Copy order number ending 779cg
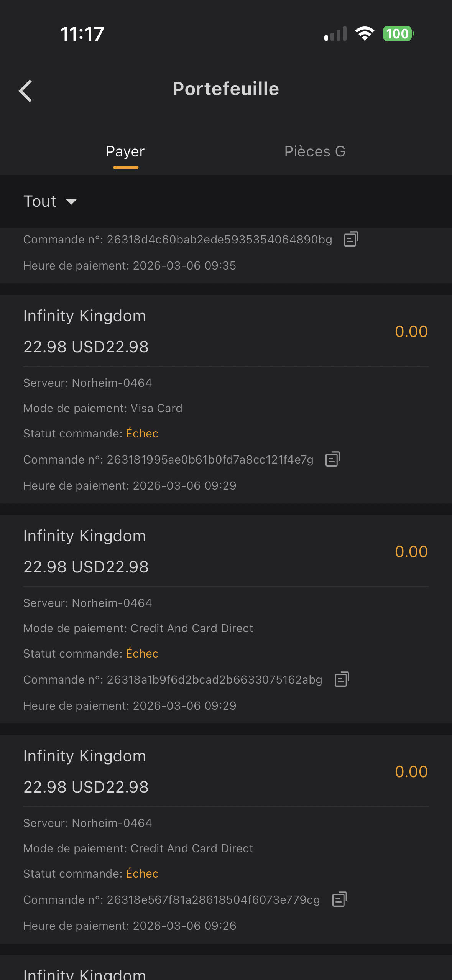 pyautogui.click(x=339, y=899)
